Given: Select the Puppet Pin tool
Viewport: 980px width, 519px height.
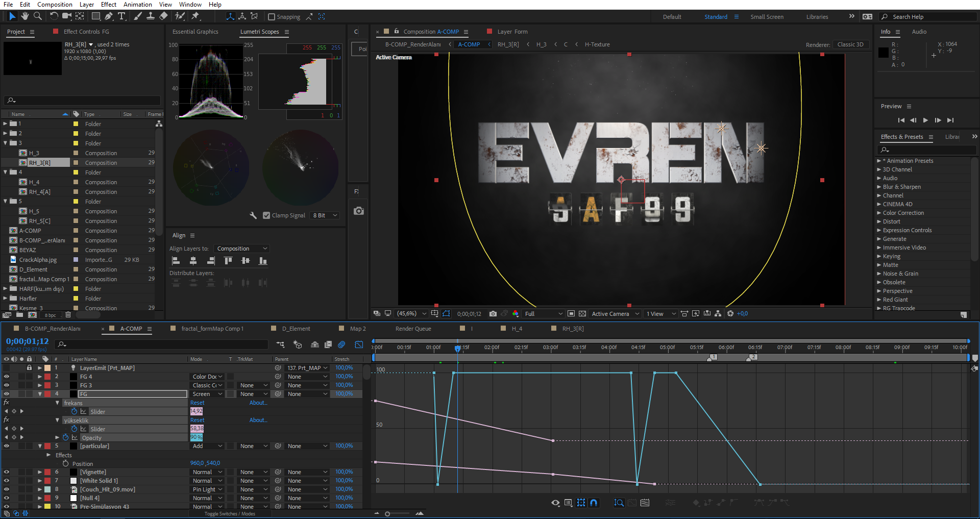Looking at the screenshot, I should pyautogui.click(x=195, y=16).
